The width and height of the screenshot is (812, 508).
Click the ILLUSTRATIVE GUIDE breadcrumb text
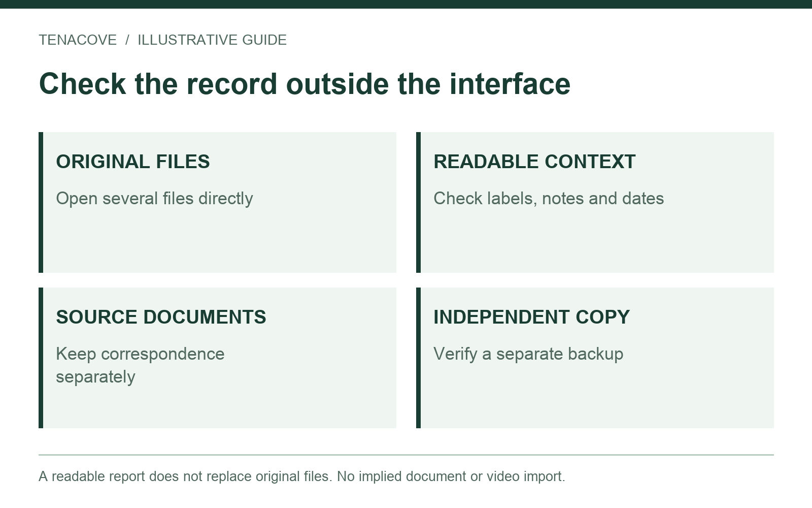[x=212, y=40]
